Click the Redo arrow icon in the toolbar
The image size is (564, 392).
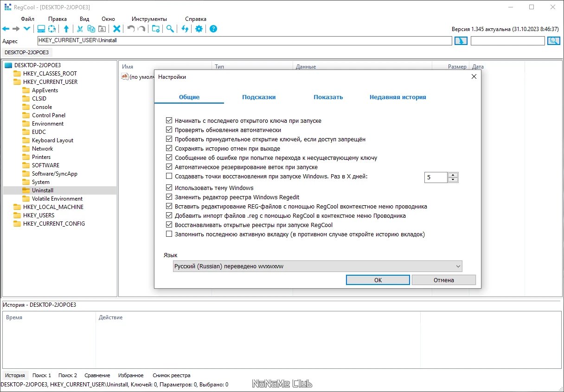(141, 29)
